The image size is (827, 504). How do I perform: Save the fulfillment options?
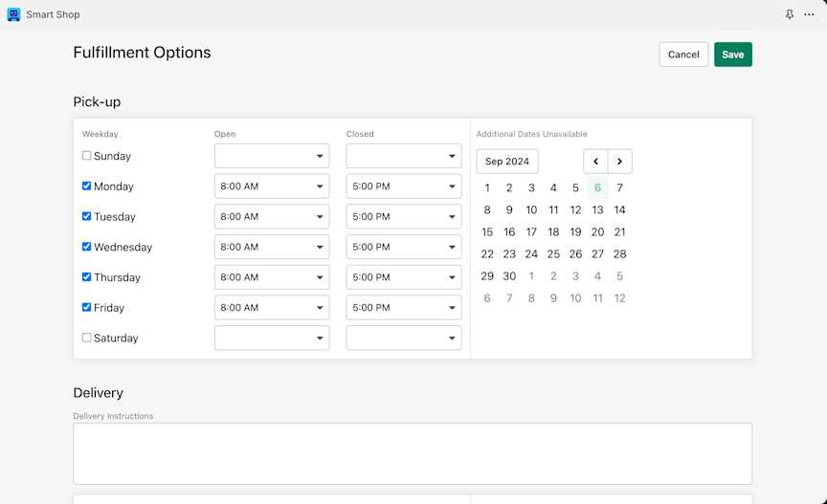pyautogui.click(x=733, y=55)
